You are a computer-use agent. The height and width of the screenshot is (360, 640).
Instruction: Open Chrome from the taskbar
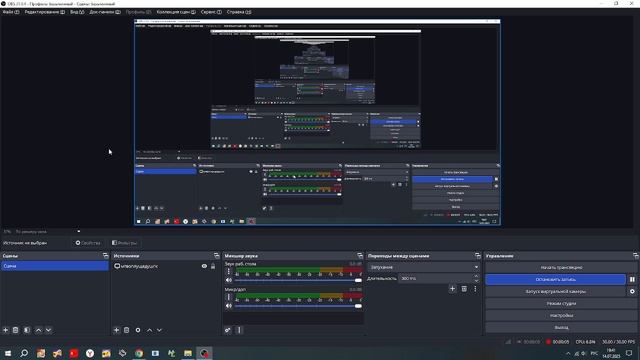coord(139,353)
